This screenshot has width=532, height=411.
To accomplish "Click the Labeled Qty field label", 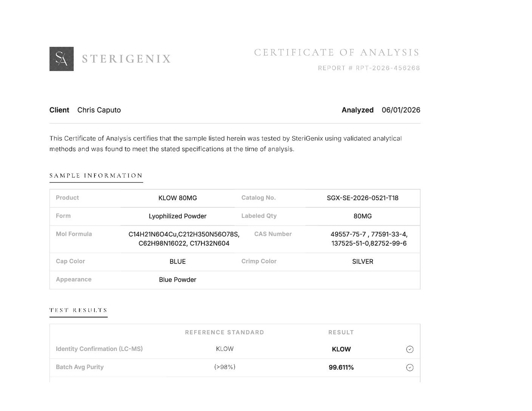I will (259, 216).
